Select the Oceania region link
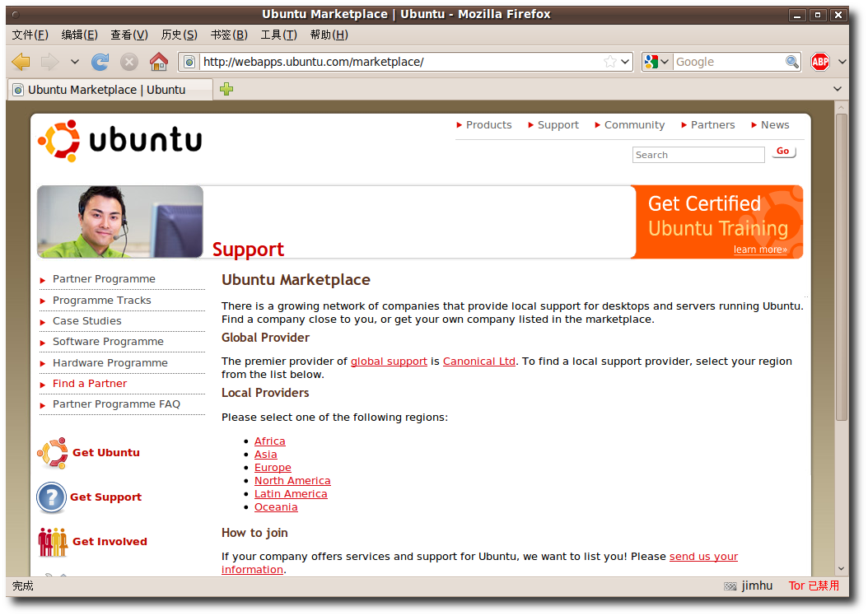The image size is (868, 616). 276,507
